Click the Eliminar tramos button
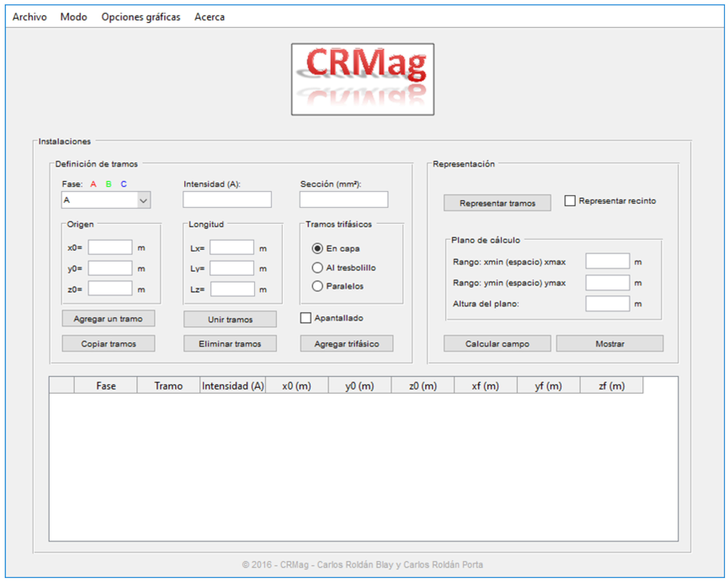Viewport: 728px width, 583px height. point(230,344)
